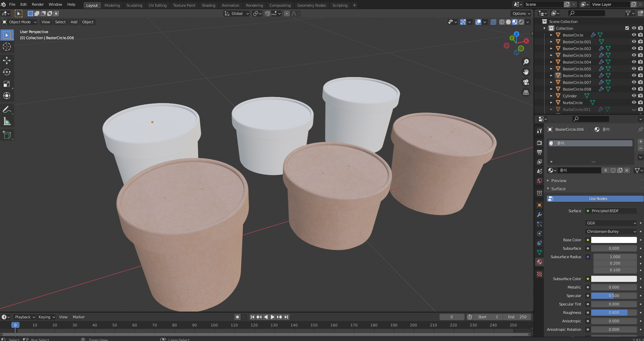Screen dimensions: 644x341
Task: Choose the Add Cube tool
Action: point(7,135)
